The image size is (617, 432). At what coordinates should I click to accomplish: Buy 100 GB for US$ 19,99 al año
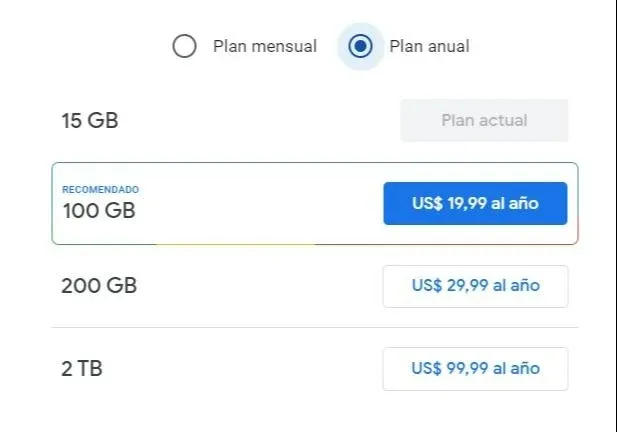(x=475, y=203)
